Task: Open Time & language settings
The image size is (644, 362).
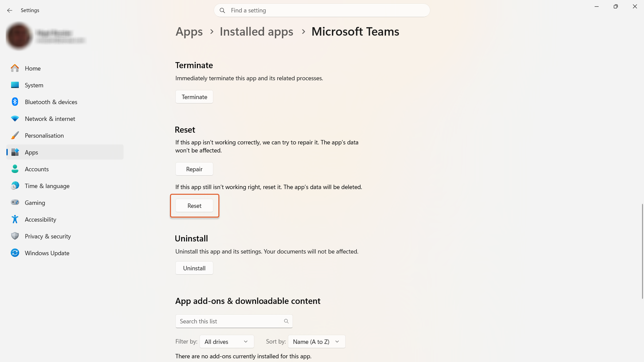Action: point(65,186)
